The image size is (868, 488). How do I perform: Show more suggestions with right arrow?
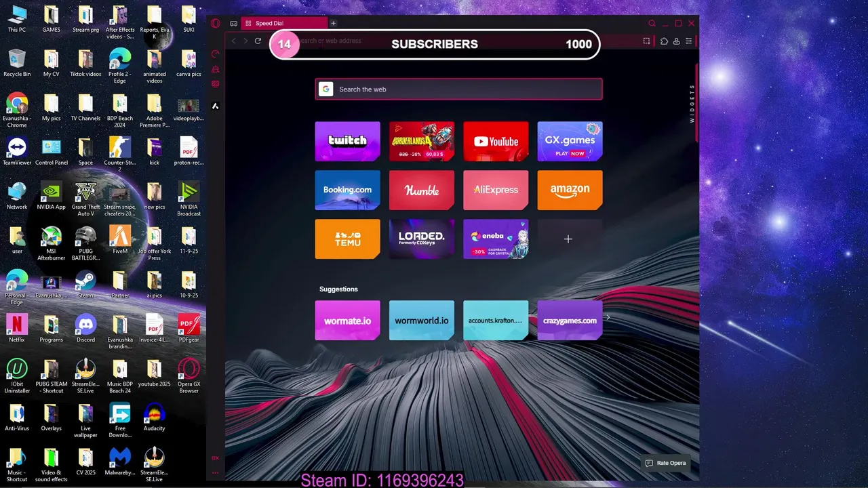click(x=608, y=317)
